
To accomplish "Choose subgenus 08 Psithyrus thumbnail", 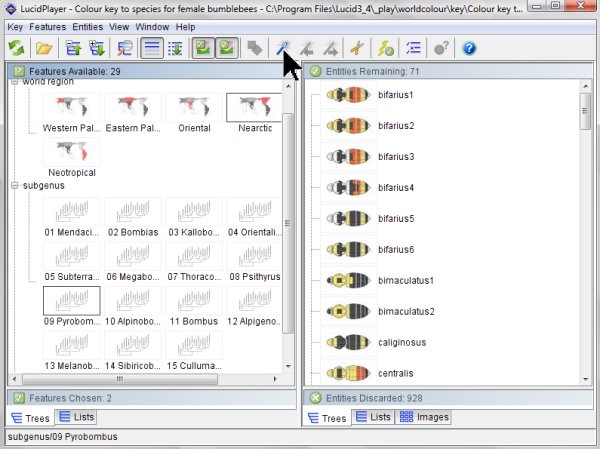I will [x=254, y=256].
